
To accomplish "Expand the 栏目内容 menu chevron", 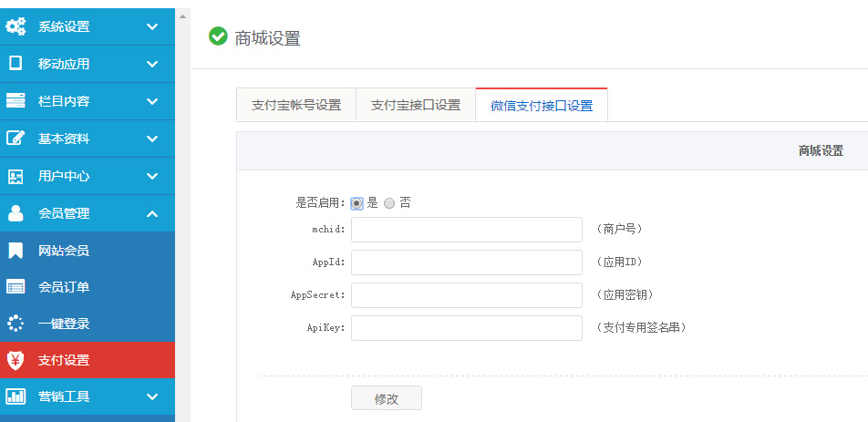I will [152, 101].
